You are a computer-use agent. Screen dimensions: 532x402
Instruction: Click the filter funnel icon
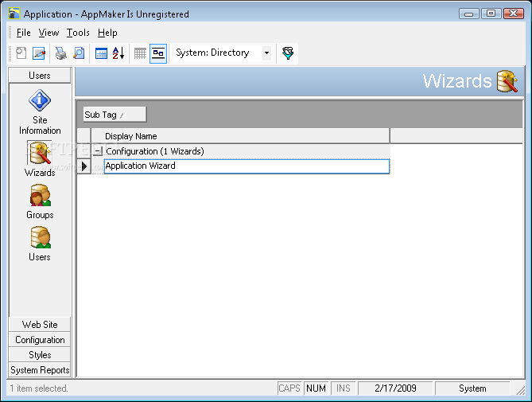[288, 53]
